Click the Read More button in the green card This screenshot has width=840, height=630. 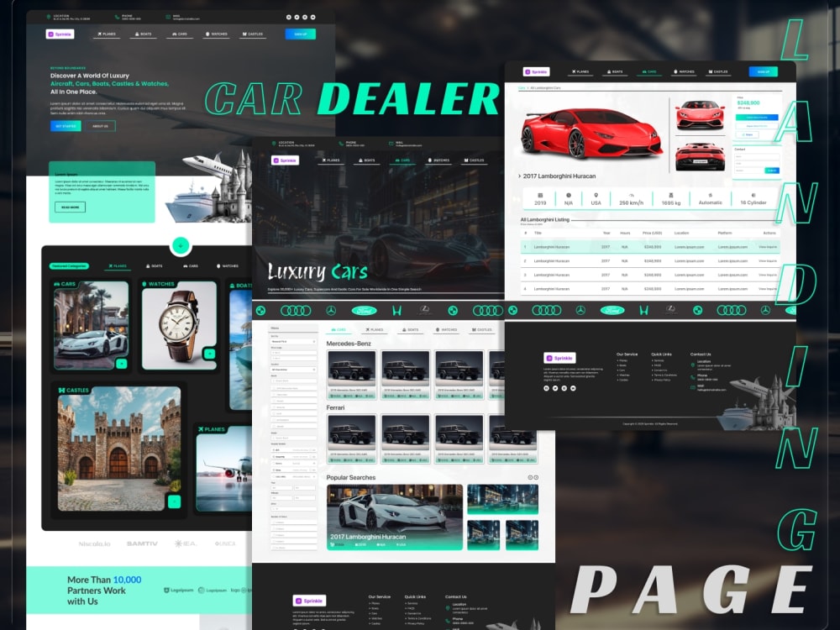click(x=71, y=207)
